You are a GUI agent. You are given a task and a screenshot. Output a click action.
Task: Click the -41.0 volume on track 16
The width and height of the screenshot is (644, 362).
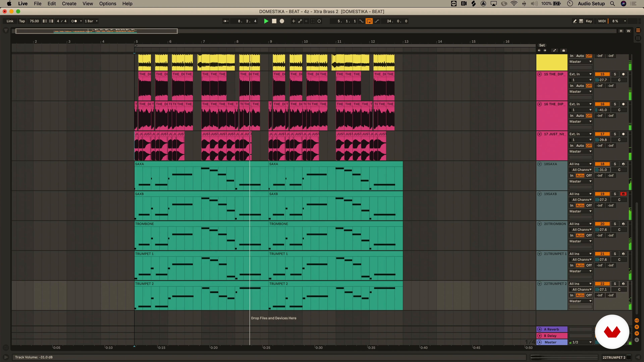tap(603, 110)
